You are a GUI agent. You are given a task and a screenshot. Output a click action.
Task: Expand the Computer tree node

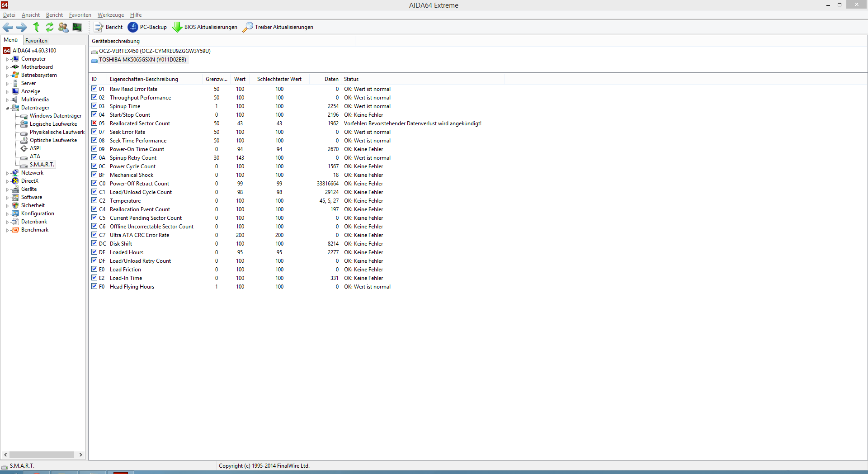coord(7,59)
